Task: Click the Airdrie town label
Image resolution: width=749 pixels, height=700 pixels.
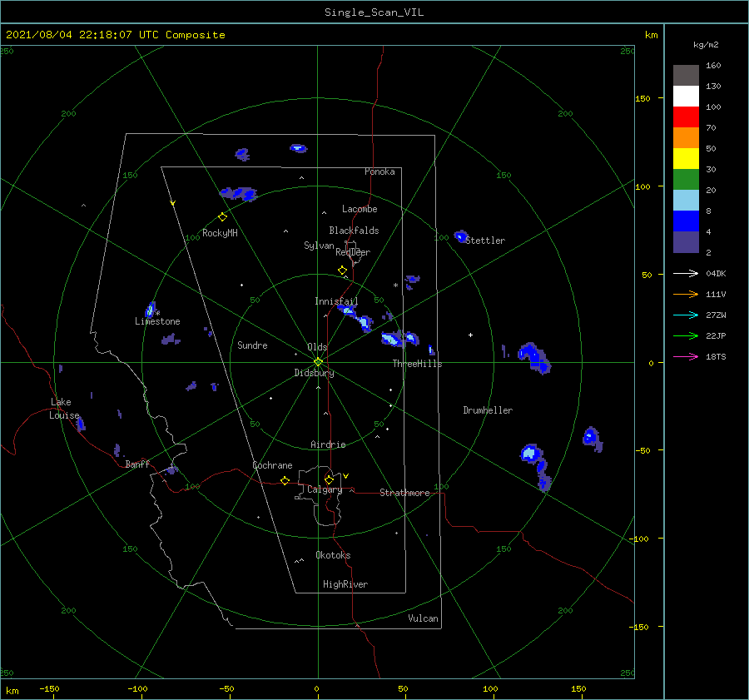Action: (x=328, y=444)
